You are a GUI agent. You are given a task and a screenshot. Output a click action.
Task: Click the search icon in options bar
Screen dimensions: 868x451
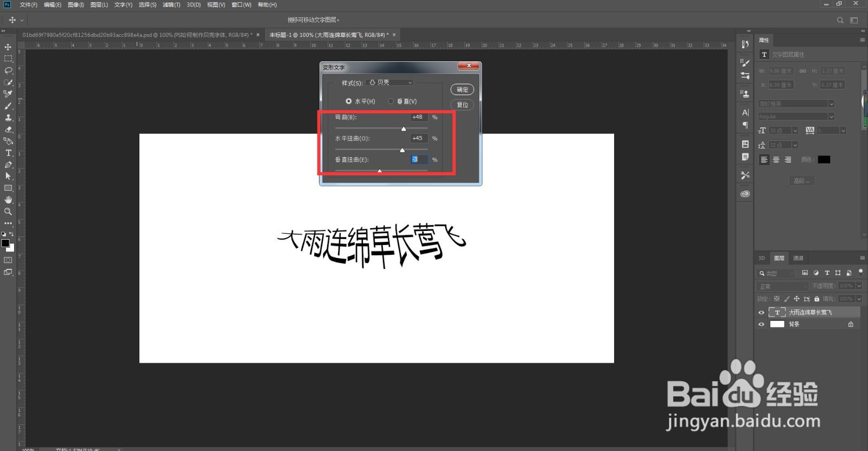pyautogui.click(x=840, y=20)
